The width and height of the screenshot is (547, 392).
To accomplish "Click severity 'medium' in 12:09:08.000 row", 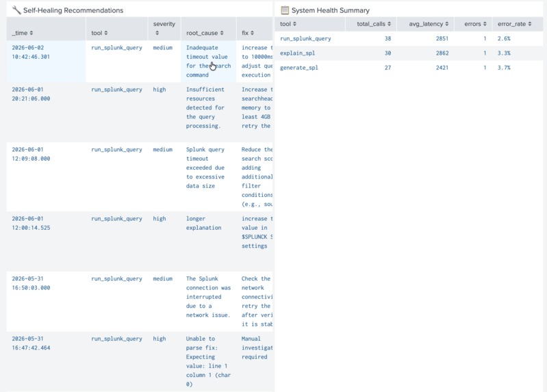I will point(162,149).
